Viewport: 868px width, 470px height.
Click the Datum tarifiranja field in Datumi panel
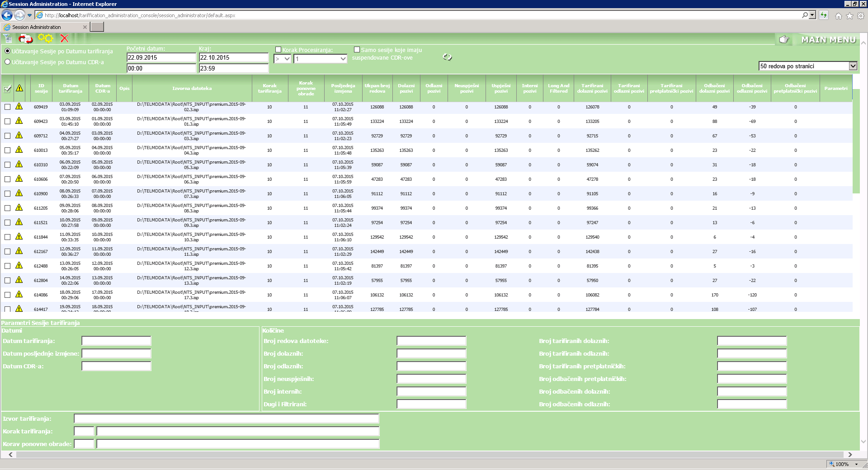coord(116,341)
